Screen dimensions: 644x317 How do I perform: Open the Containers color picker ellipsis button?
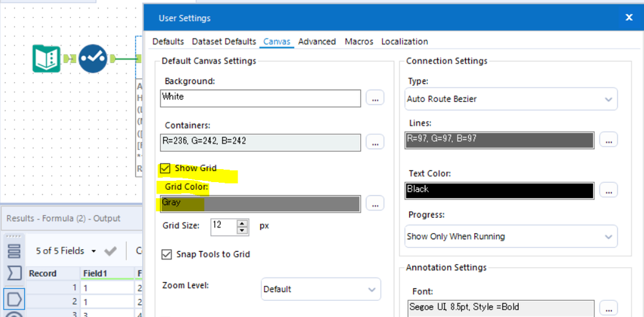click(x=375, y=143)
